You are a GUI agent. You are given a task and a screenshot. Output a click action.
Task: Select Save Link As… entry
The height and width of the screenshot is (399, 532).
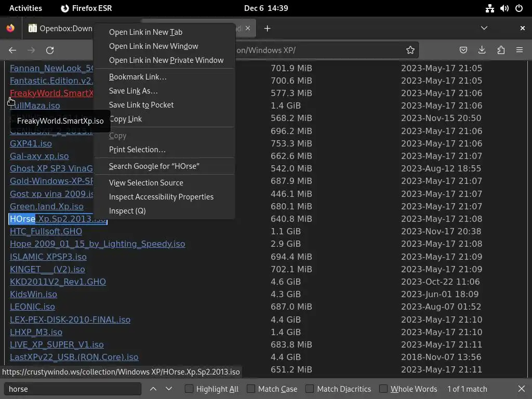165,91
